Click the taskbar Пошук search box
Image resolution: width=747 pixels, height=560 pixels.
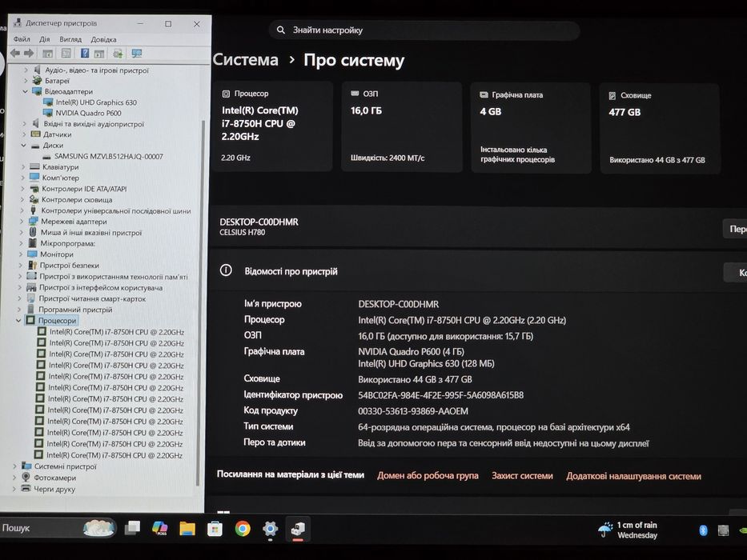click(x=57, y=528)
